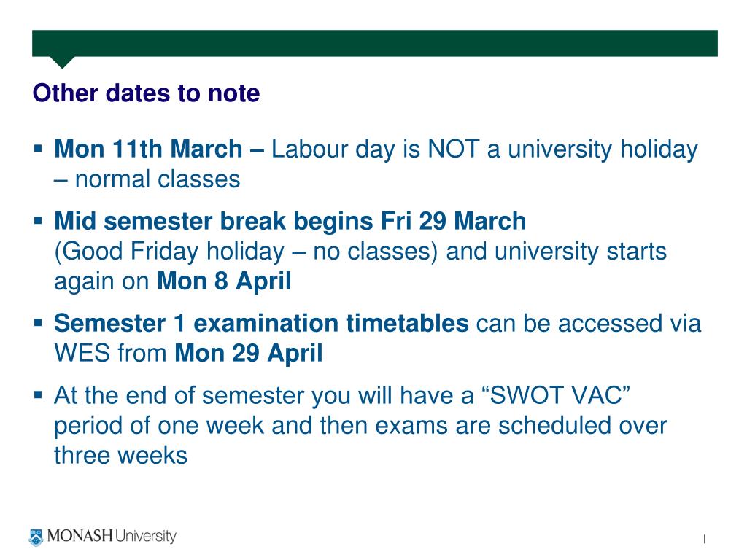Viewport: 747px width, 560px height.
Task: Click 'Semester 1 examination timetables' bold text
Action: (x=261, y=323)
